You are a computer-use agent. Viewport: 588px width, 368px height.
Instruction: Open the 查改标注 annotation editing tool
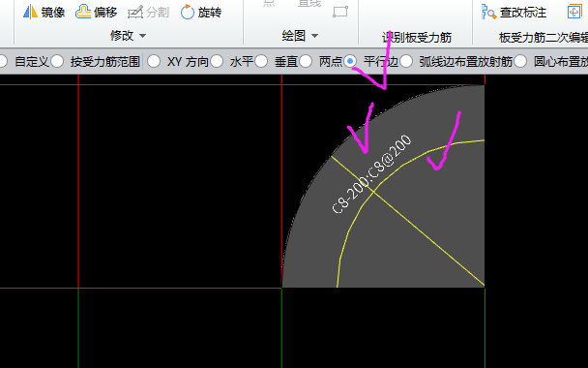coord(514,13)
